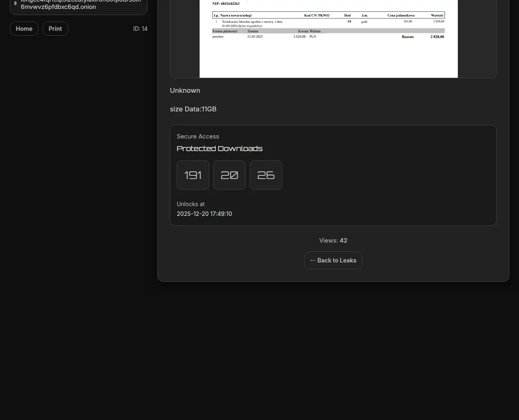Click the Print button

point(55,29)
